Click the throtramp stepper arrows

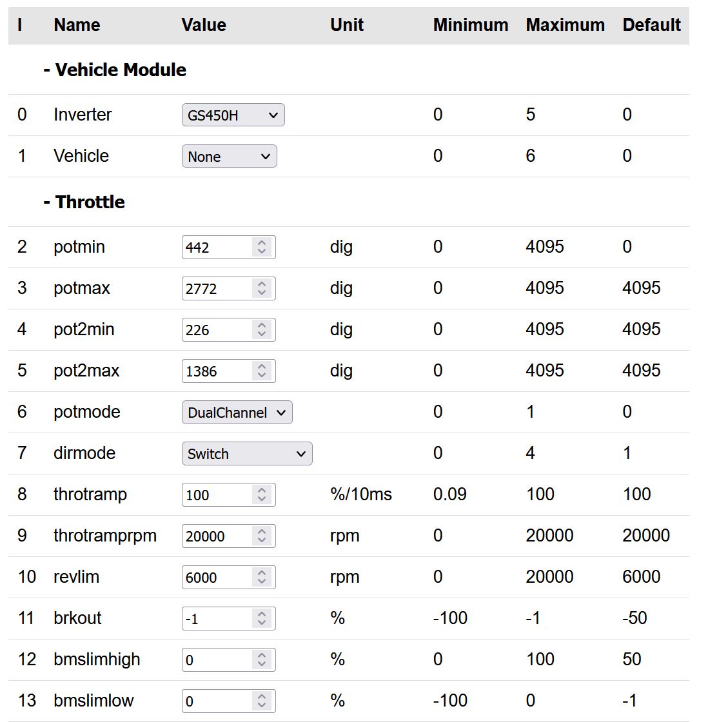coord(261,494)
